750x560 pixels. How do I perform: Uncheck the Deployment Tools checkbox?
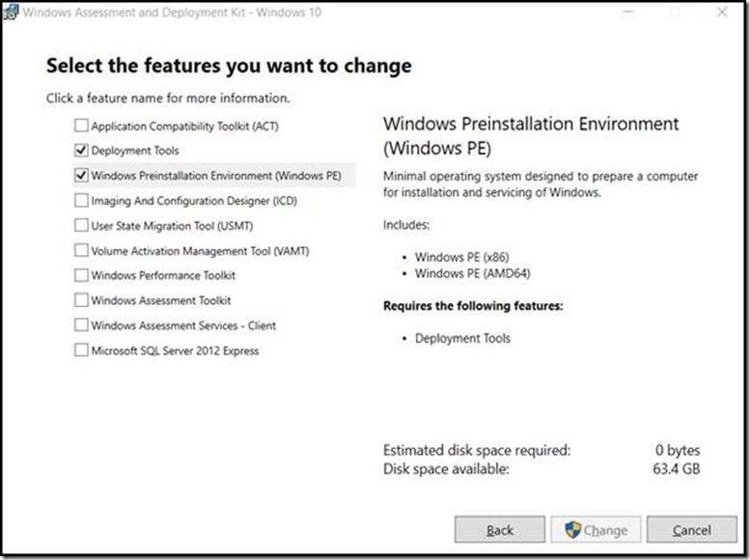pyautogui.click(x=80, y=151)
